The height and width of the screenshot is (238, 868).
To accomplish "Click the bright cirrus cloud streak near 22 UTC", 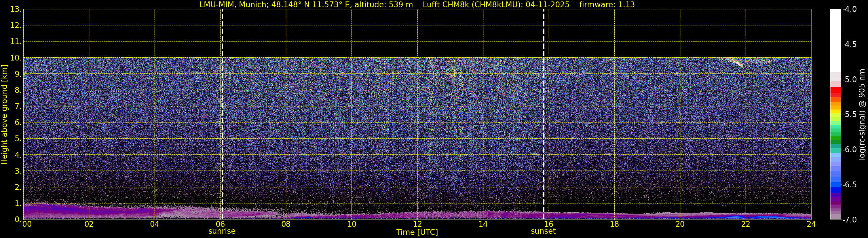I will 735,62.
